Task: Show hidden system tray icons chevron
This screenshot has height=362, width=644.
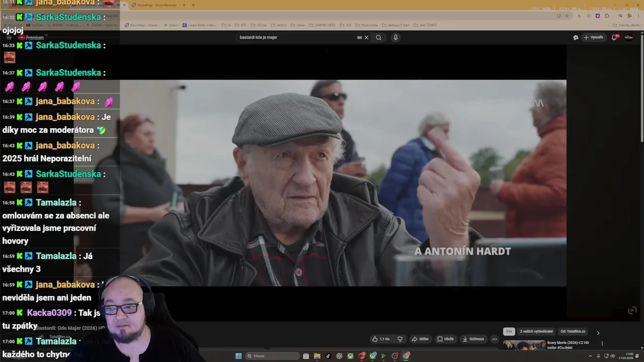Action: click(x=590, y=356)
